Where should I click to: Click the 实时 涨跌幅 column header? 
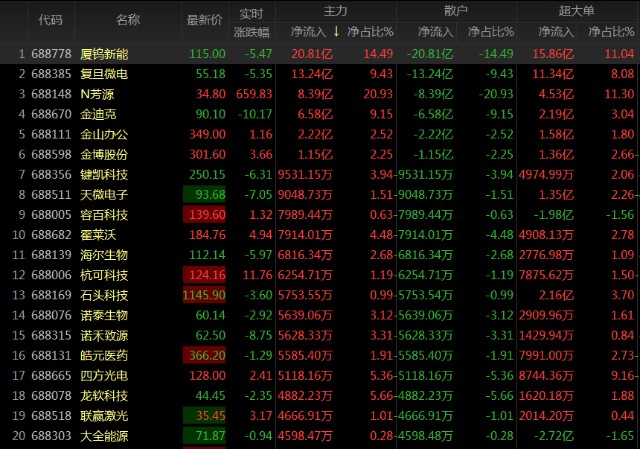coord(251,23)
